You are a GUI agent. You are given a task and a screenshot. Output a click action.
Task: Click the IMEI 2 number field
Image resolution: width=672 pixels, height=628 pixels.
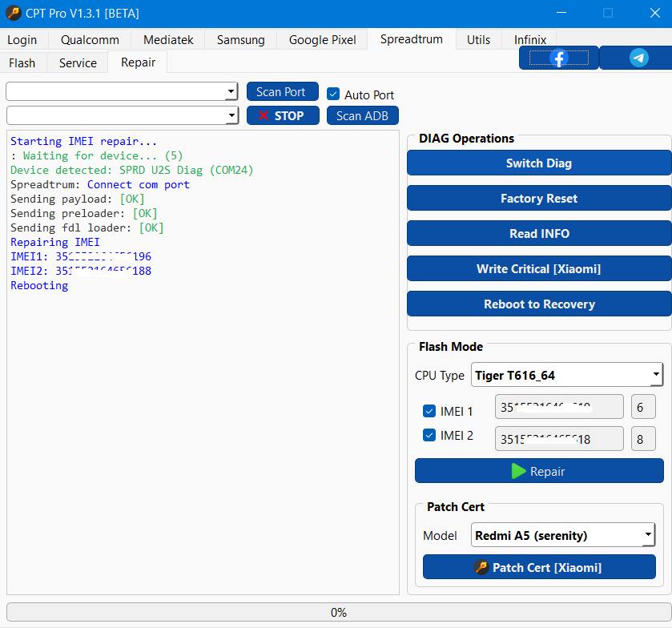(x=559, y=438)
